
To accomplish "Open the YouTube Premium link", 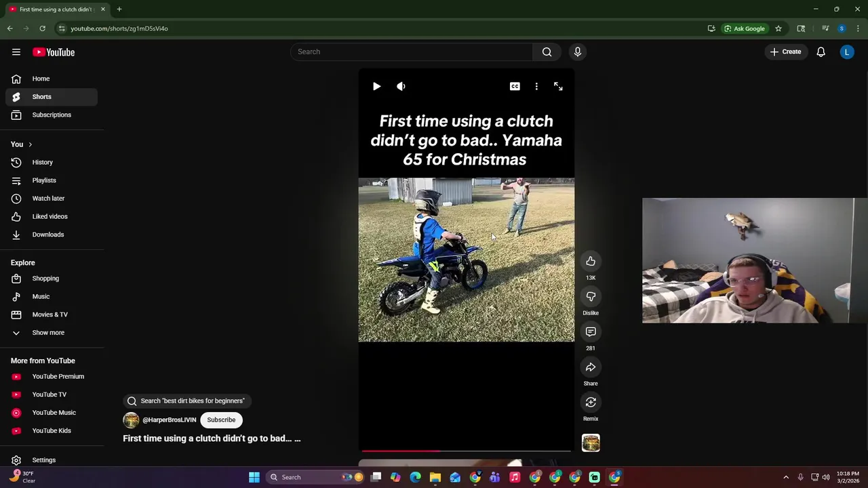I will pyautogui.click(x=52, y=376).
